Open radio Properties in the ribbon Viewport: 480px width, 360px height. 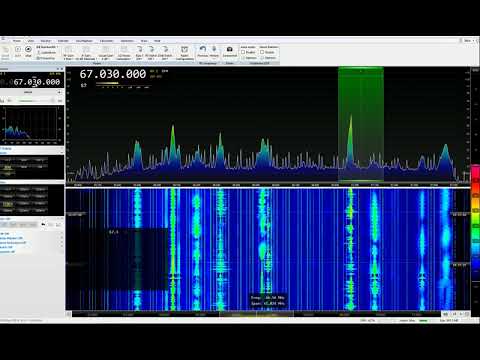tap(46, 58)
